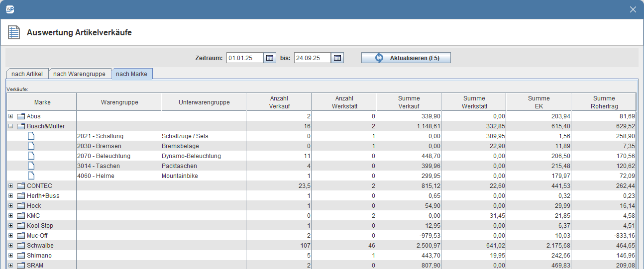The width and height of the screenshot is (644, 269).
Task: Select the nach Marke tab
Action: tap(132, 74)
